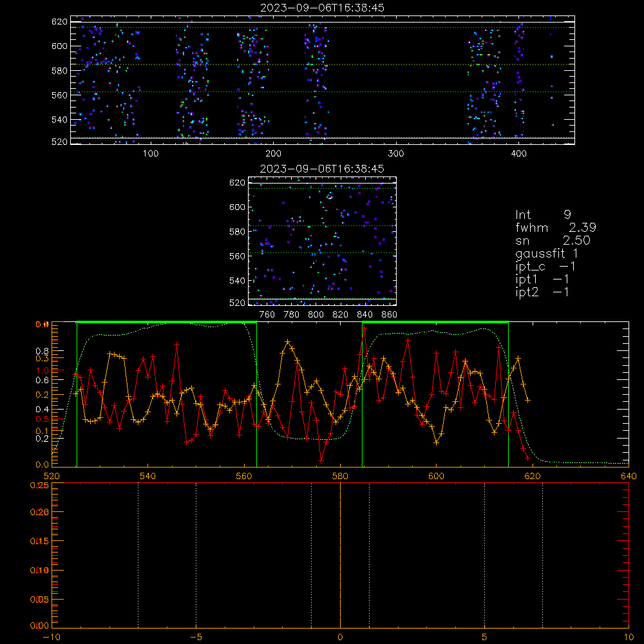Select the 'sn 2.50' readout
Viewport: 644px width, 644px height.
(x=553, y=241)
